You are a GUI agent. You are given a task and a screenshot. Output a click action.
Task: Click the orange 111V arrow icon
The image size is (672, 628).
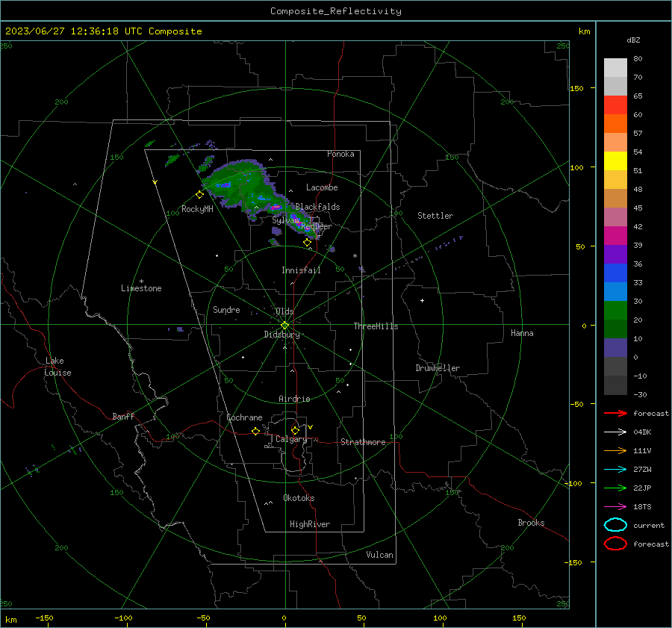click(615, 450)
